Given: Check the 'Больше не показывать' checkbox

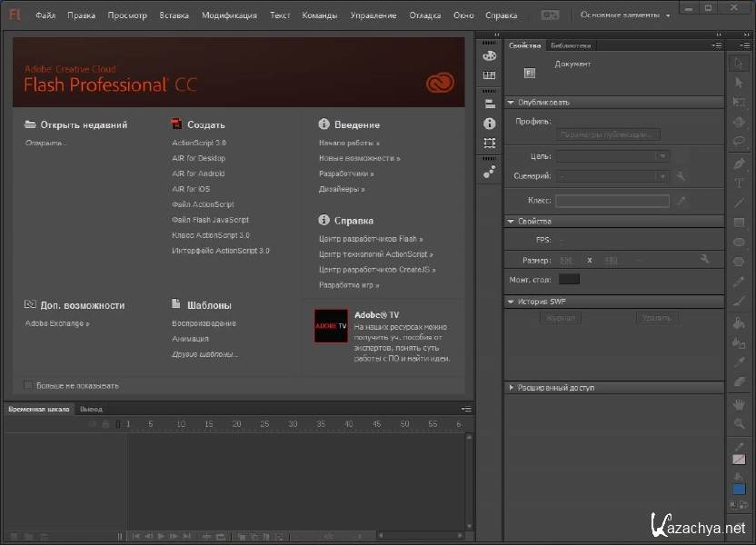Looking at the screenshot, I should click(28, 385).
